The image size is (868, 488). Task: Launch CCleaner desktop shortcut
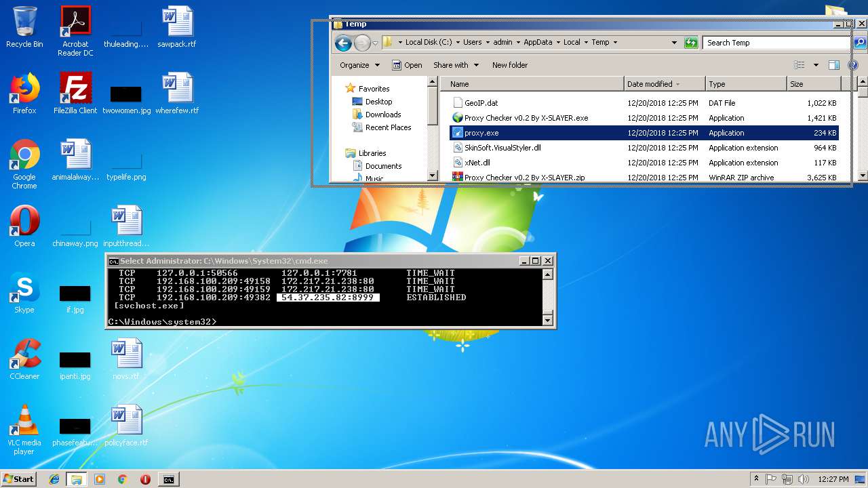[24, 359]
